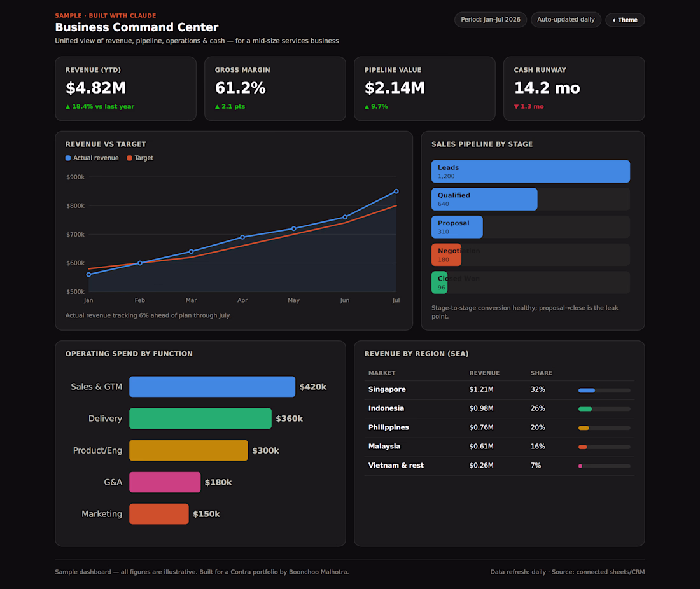
Task: Click the Jul data point on revenue chart
Action: pyautogui.click(x=396, y=191)
